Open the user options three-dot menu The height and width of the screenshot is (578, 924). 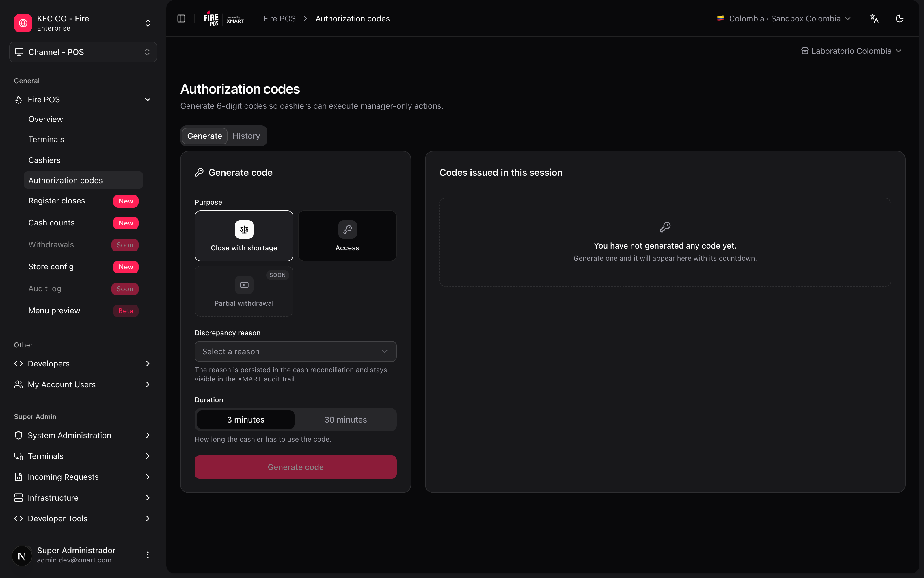pos(148,555)
